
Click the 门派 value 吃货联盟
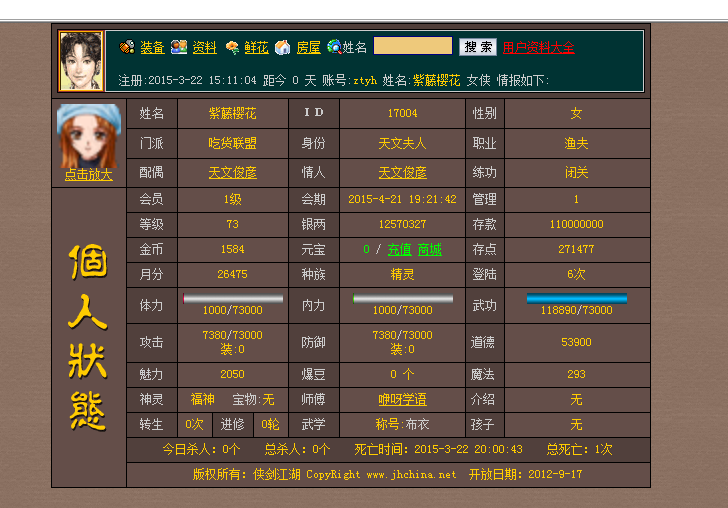232,143
